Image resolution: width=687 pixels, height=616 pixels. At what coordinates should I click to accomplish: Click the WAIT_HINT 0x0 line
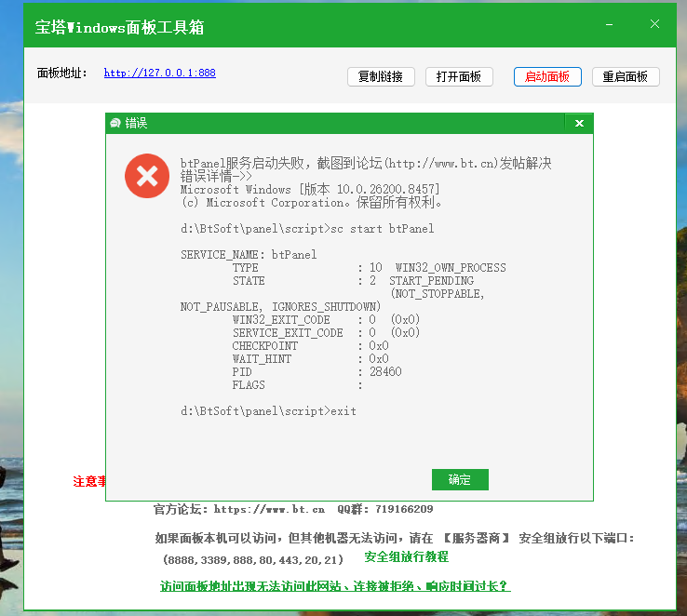click(310, 359)
